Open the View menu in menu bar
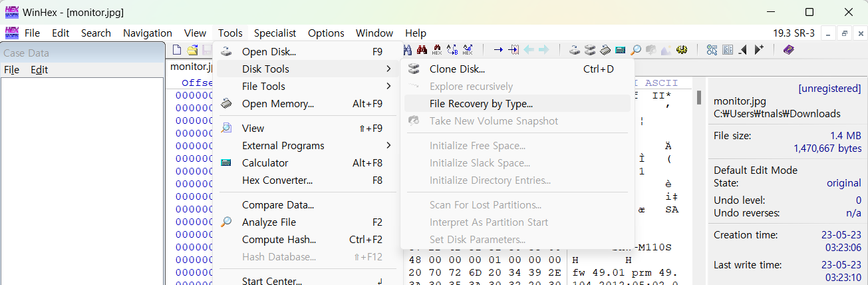The image size is (868, 285). (195, 33)
